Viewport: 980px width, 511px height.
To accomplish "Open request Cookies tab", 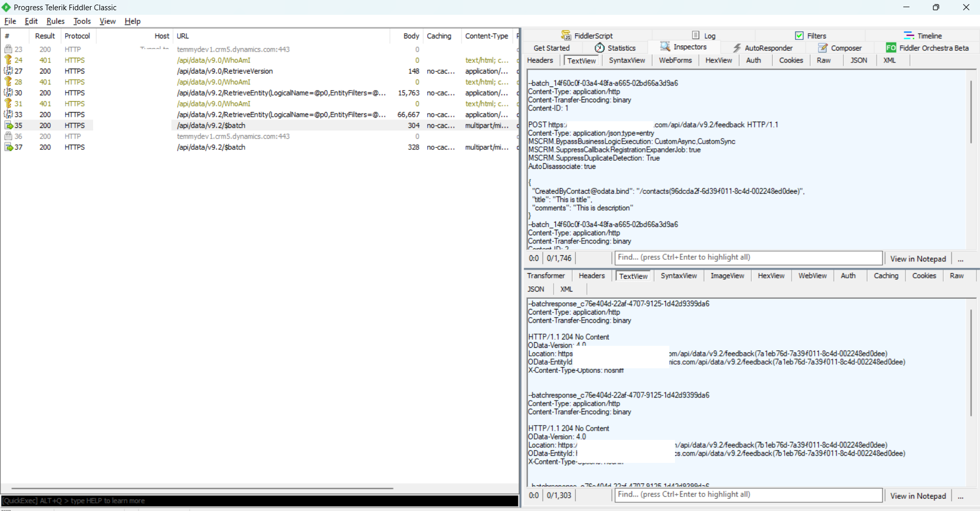I will point(791,60).
